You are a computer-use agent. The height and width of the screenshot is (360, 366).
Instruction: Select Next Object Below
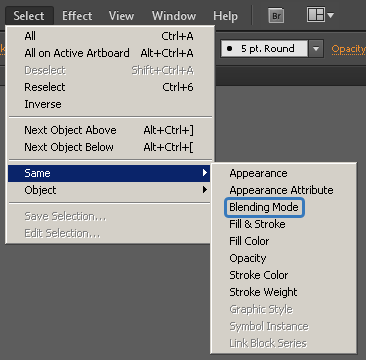[109, 147]
